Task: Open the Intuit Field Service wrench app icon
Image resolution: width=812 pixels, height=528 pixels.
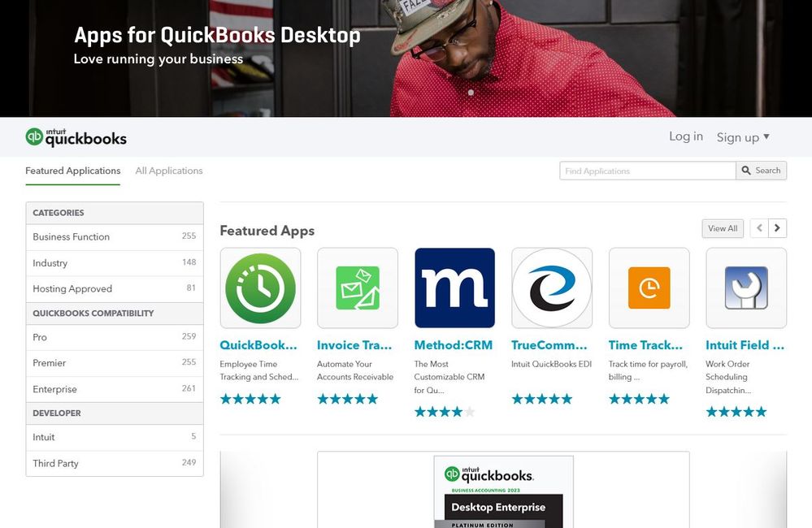Action: [746, 288]
